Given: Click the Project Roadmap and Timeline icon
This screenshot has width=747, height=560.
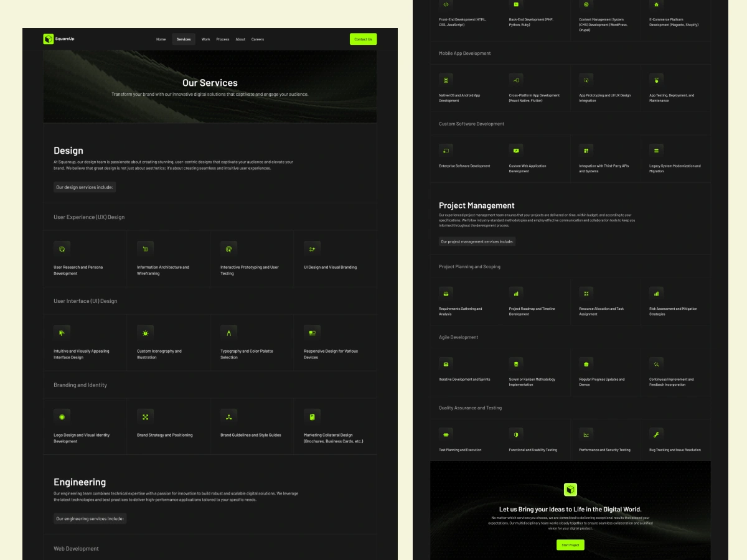Looking at the screenshot, I should pos(516,293).
